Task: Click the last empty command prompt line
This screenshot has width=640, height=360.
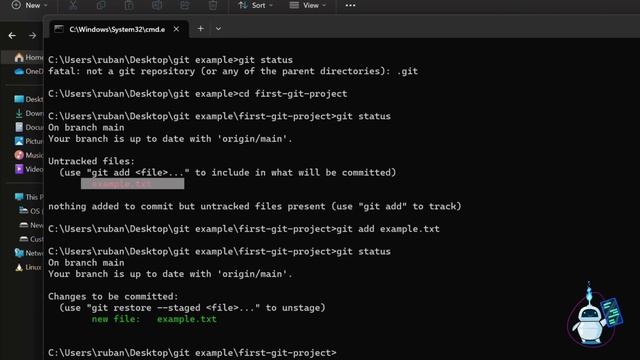Action: (x=192, y=353)
